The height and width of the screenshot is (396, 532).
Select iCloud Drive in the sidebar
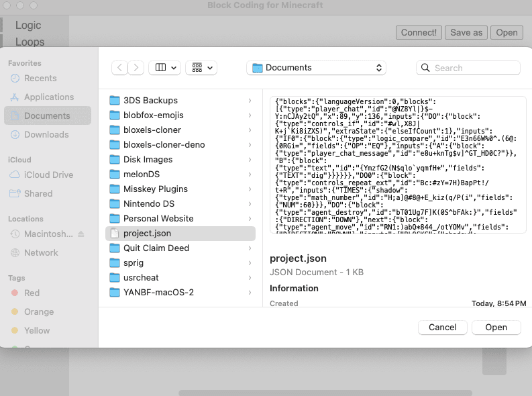[x=48, y=175]
